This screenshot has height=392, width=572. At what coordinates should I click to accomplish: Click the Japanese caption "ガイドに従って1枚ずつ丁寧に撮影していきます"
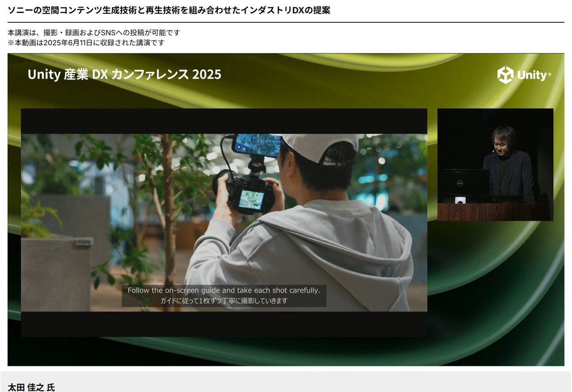click(x=224, y=301)
